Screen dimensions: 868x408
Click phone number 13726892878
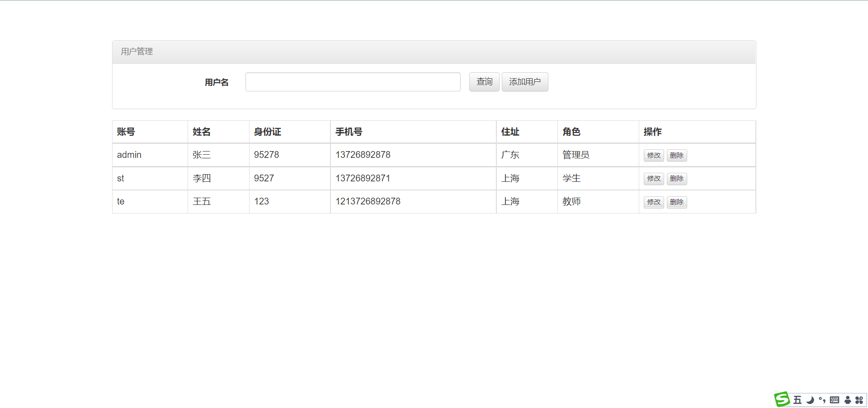tap(363, 155)
